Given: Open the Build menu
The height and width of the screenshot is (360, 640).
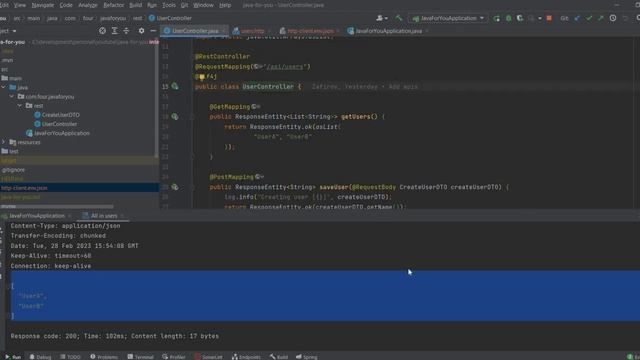Looking at the screenshot, I should (136, 5).
